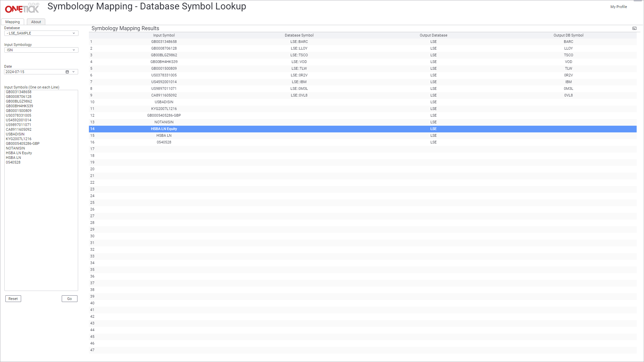Open the calendar picker icon in Date field
Viewport: 644px width, 362px height.
67,72
